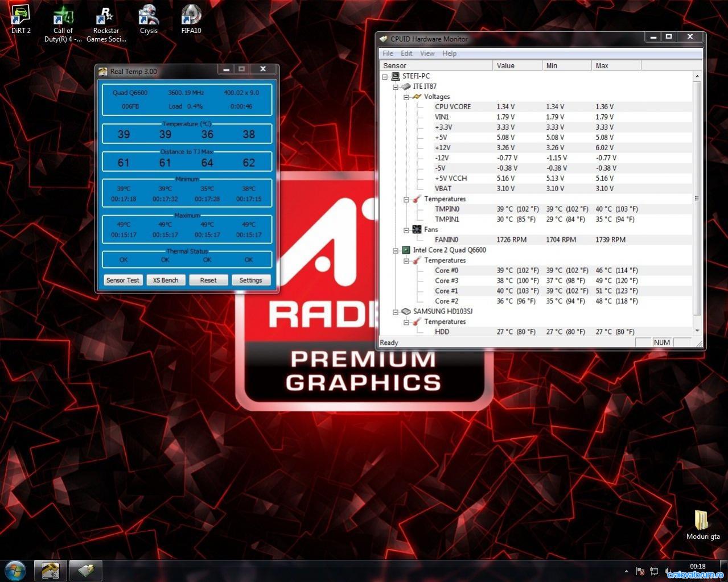This screenshot has width=728, height=582.
Task: Click the Min column header
Action: click(567, 65)
